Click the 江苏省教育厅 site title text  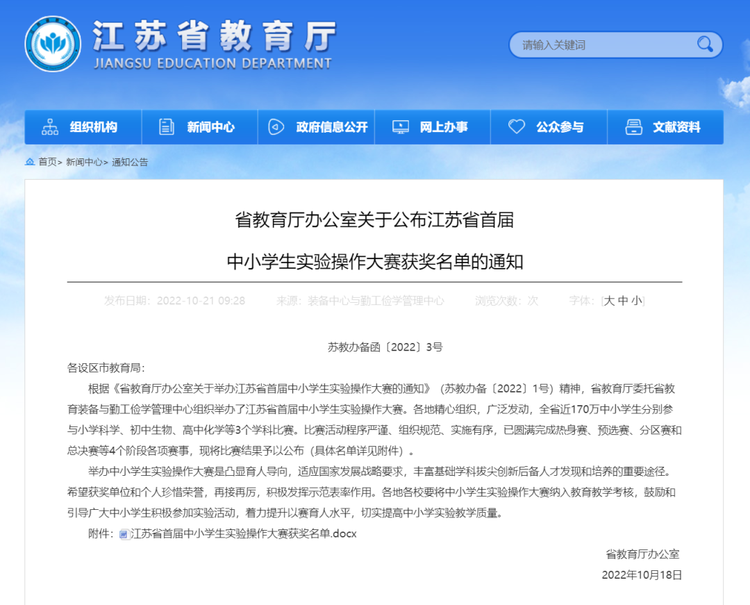click(214, 36)
